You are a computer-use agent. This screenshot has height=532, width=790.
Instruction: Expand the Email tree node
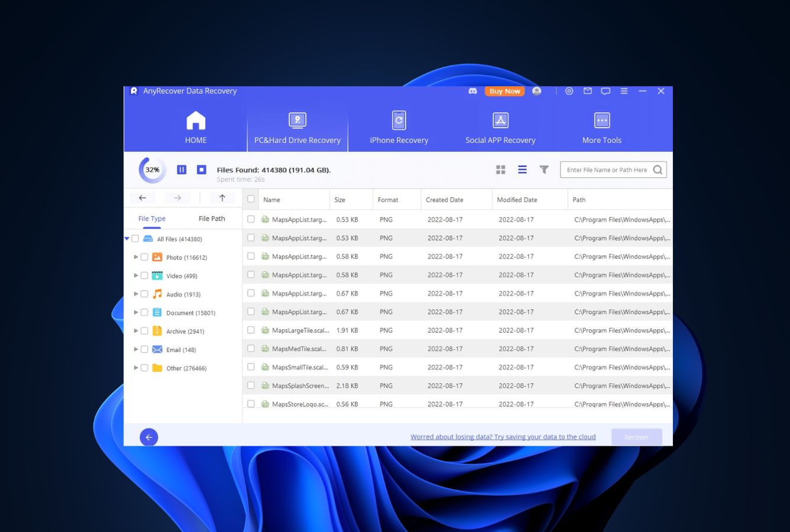136,349
